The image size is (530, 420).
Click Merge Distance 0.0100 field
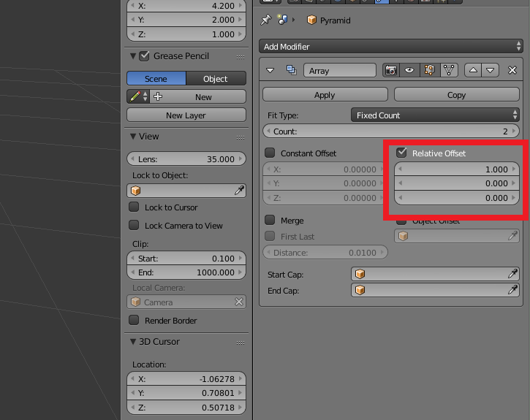325,252
